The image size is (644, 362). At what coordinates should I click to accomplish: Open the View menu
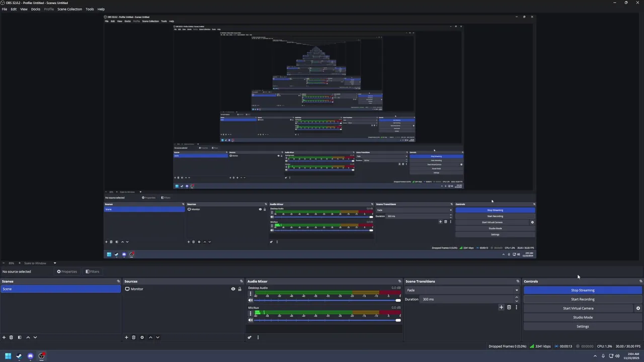click(24, 9)
